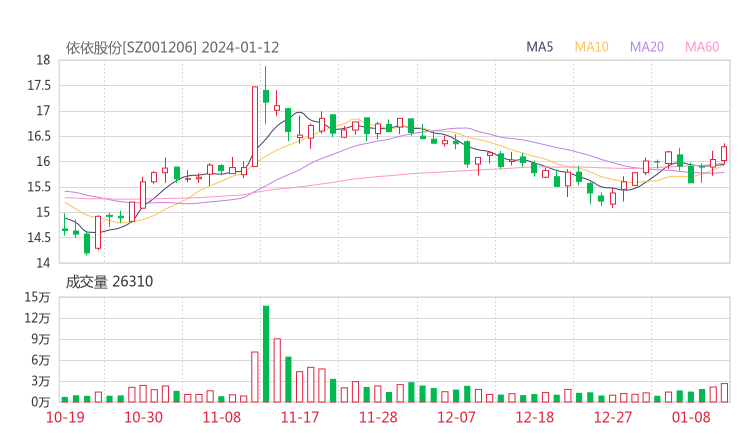
Task: Click the 10-19 date axis label
Action: click(x=65, y=417)
